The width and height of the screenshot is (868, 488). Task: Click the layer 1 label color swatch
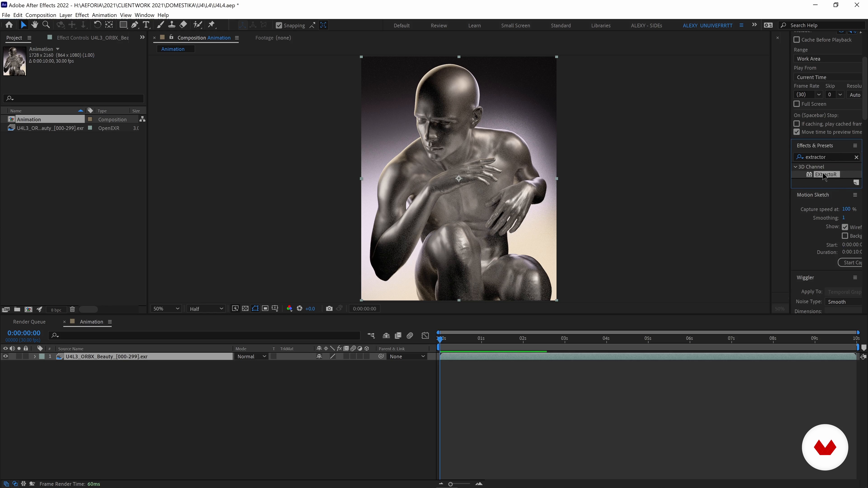42,356
